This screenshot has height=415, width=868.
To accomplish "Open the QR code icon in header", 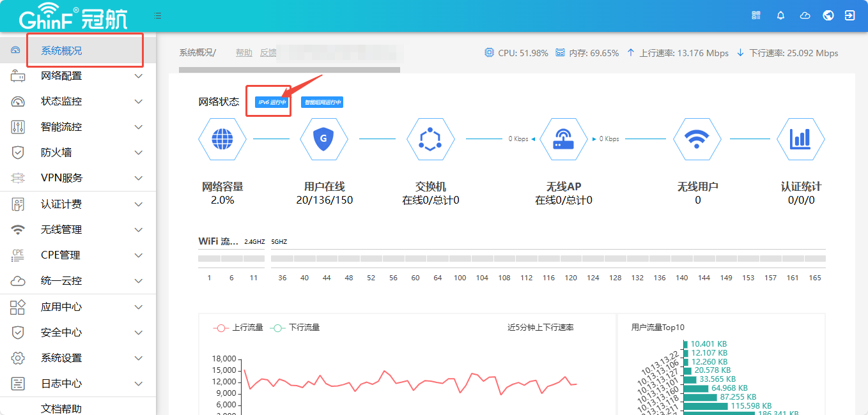I will (757, 15).
